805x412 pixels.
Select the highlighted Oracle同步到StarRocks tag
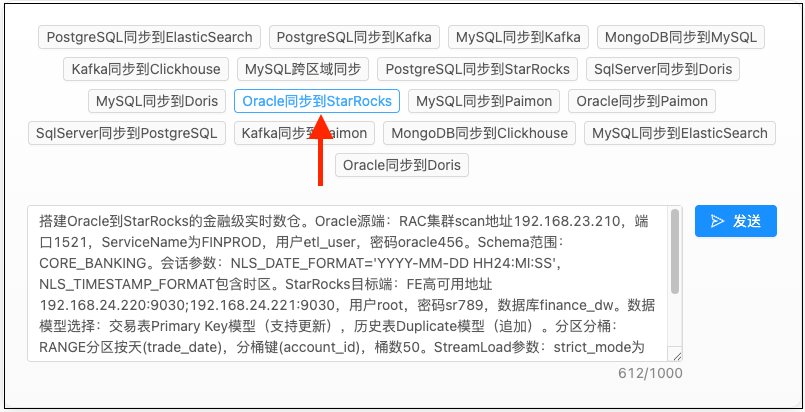coord(317,101)
